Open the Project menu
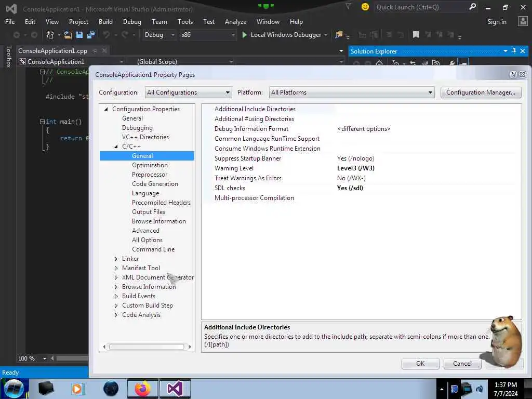The image size is (532, 399). pyautogui.click(x=78, y=21)
